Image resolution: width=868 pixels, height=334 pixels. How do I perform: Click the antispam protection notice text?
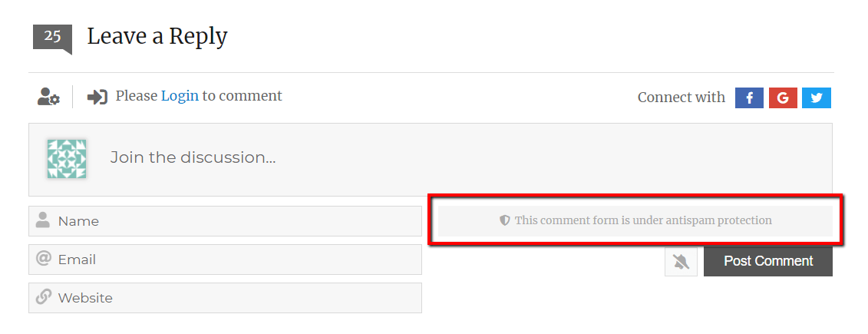coord(643,220)
